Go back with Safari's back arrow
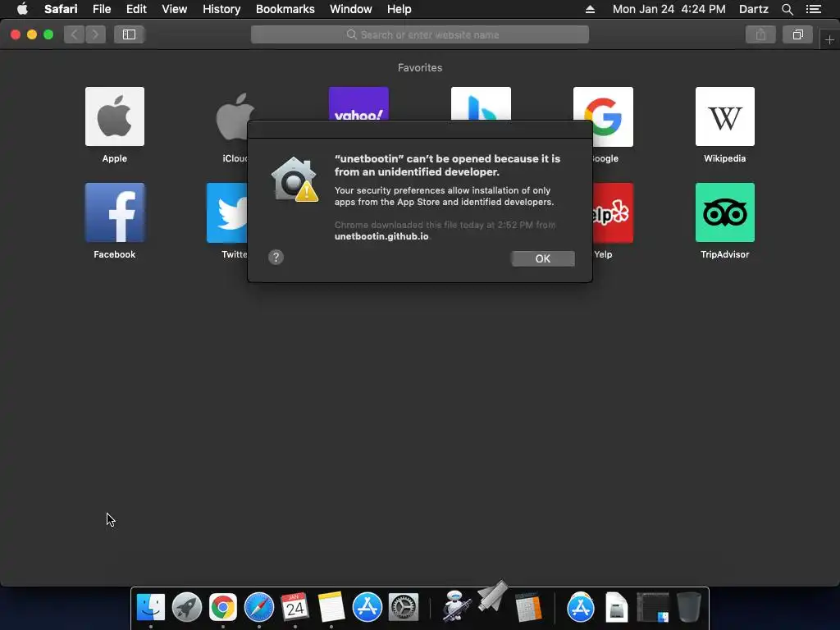840x630 pixels. (x=74, y=34)
